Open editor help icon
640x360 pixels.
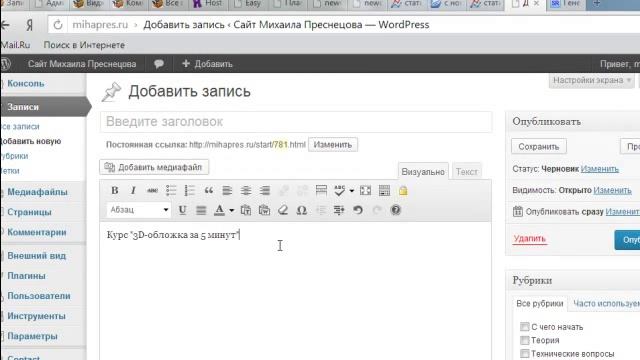[x=396, y=210]
